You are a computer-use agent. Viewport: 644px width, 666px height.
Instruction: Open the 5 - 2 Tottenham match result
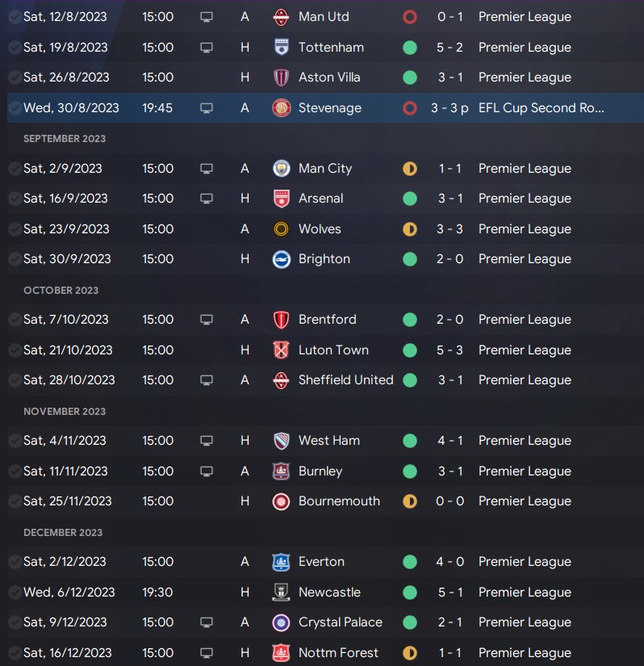tap(450, 48)
